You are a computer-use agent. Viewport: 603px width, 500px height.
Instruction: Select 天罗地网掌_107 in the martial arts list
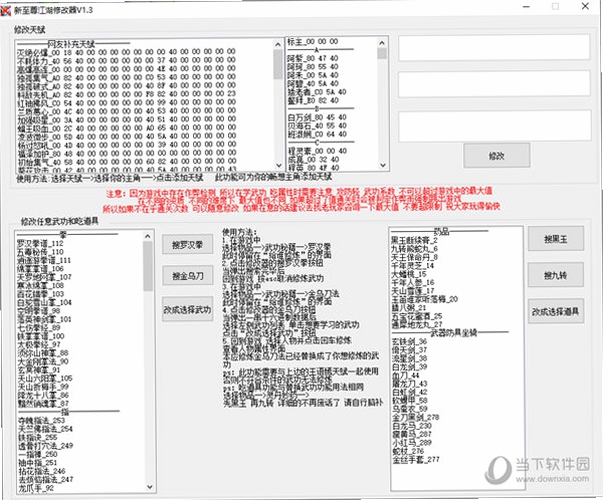[x=44, y=277]
